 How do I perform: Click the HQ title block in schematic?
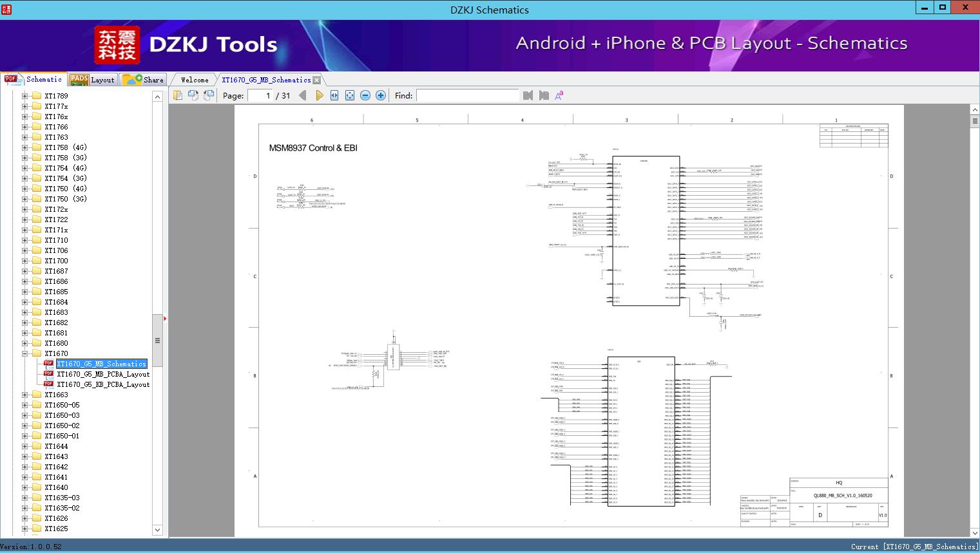click(839, 483)
